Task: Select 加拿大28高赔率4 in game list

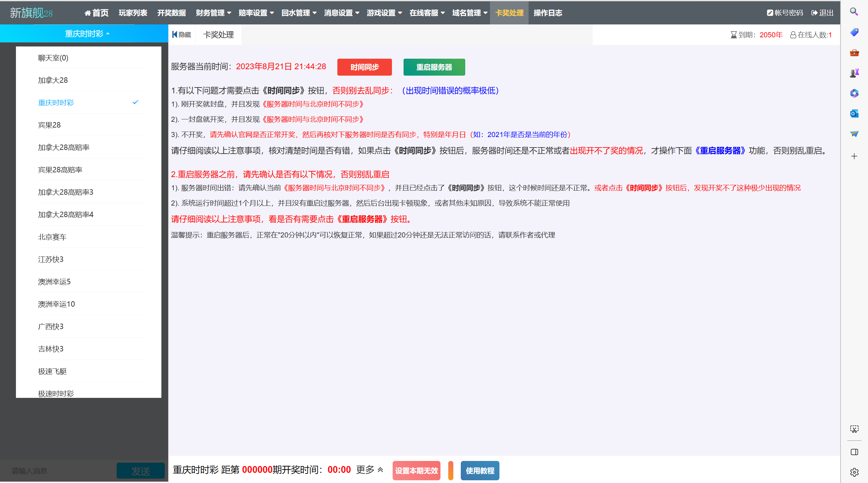Action: [92, 215]
